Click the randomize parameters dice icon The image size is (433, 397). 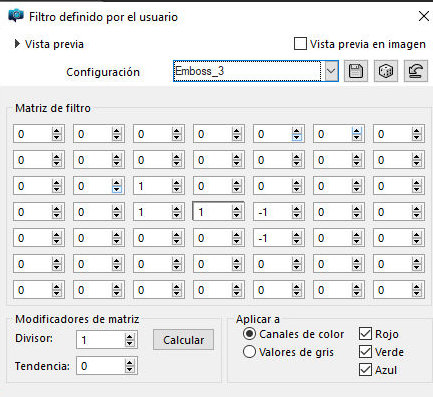(386, 71)
